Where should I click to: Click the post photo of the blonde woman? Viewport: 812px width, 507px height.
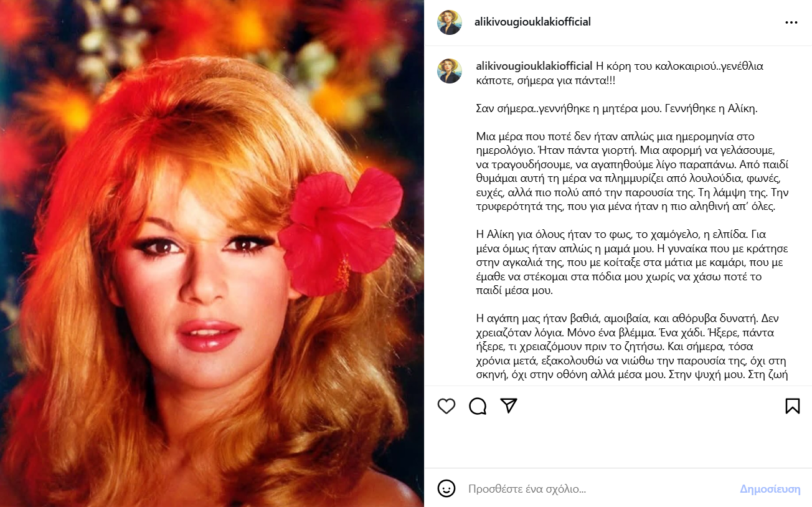(x=212, y=253)
